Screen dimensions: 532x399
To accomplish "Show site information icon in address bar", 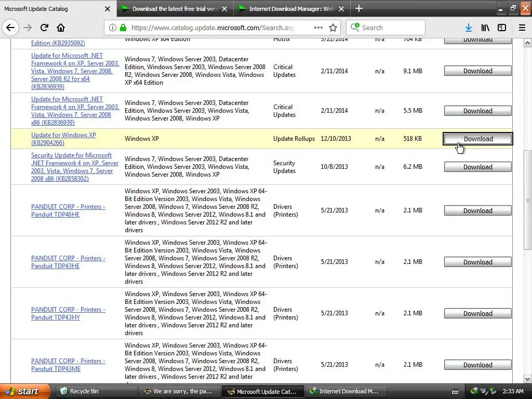I will coord(113,28).
